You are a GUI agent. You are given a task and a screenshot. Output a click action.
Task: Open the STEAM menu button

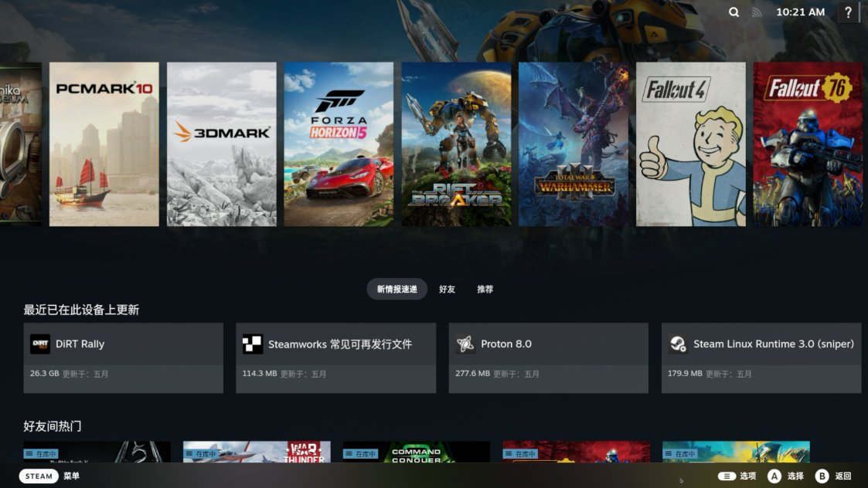[39, 476]
